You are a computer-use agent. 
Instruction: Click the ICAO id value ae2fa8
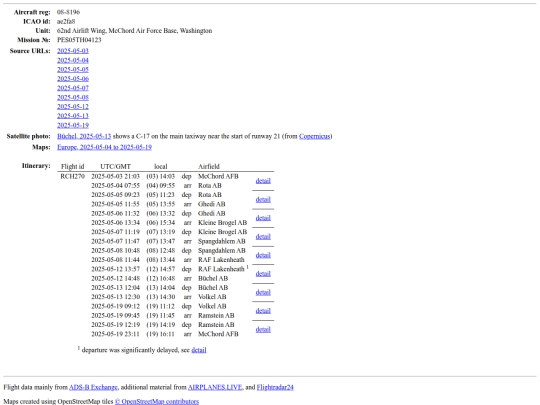pos(66,21)
